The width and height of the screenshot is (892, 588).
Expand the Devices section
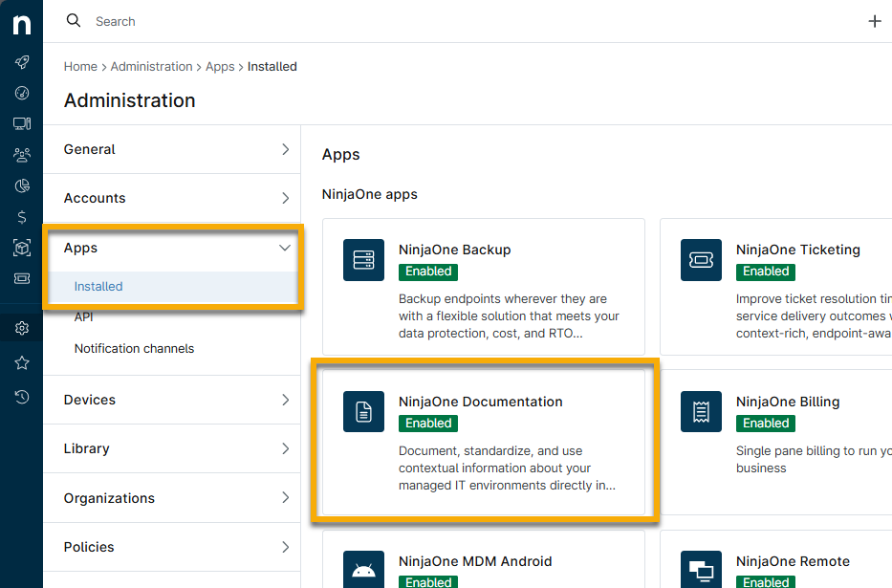[172, 400]
